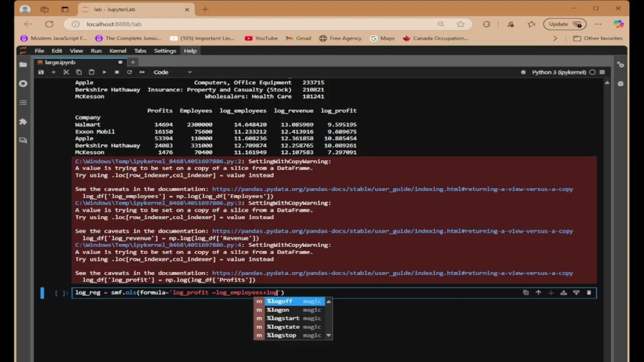
Task: Click the kernel status circle indicator
Action: 592,72
